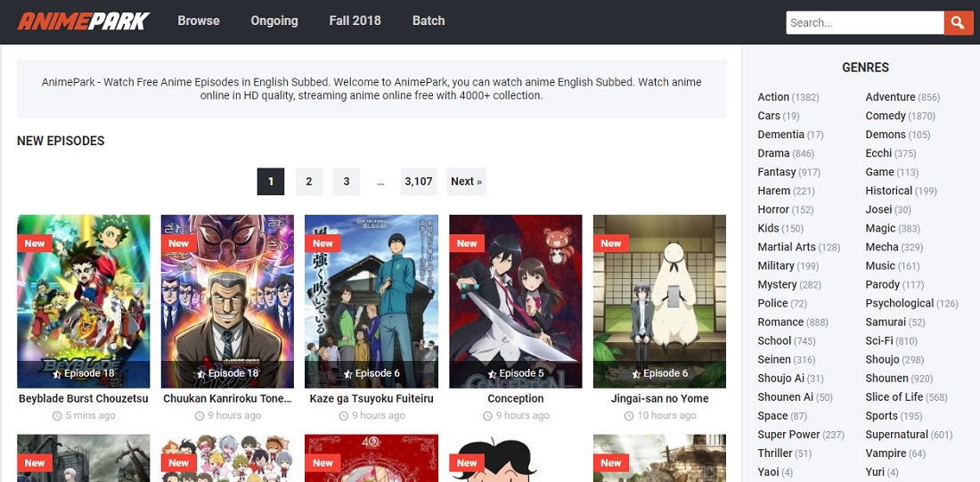Screen dimensions: 980x482
Task: Open the Action genre link
Action: [773, 97]
